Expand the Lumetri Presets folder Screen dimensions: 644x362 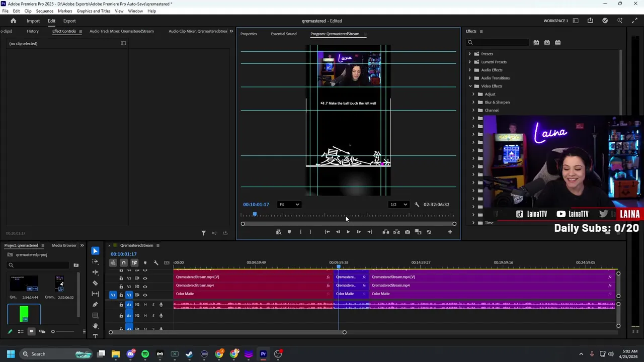pyautogui.click(x=470, y=62)
